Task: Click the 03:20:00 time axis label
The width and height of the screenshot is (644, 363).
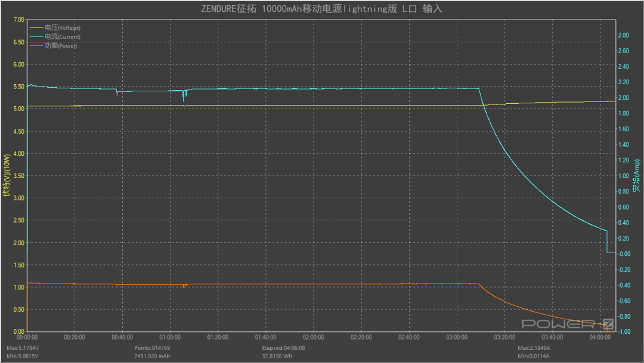Action: pyautogui.click(x=504, y=337)
